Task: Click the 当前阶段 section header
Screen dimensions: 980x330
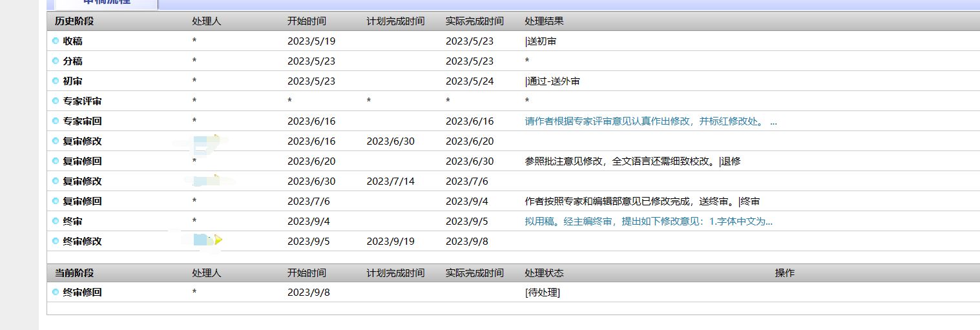Action: [x=74, y=273]
